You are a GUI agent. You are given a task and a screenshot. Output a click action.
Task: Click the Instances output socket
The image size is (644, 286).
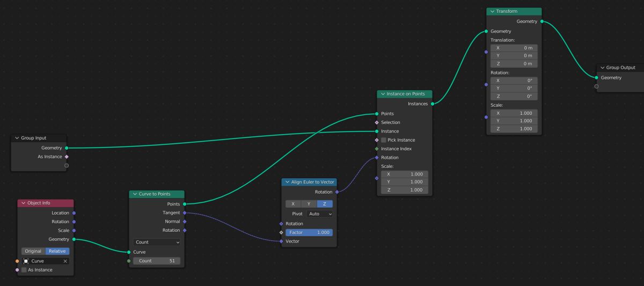432,104
